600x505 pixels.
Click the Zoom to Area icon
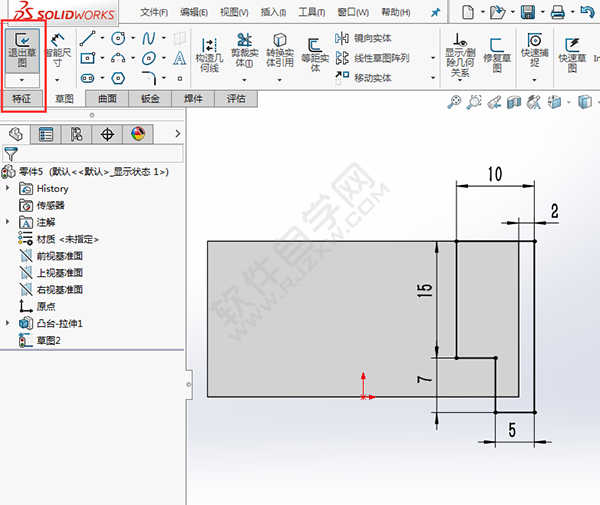474,102
